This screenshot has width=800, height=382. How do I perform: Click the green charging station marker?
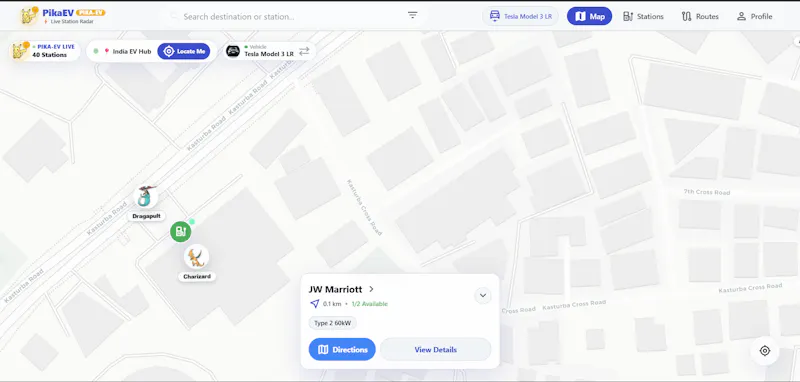[181, 232]
